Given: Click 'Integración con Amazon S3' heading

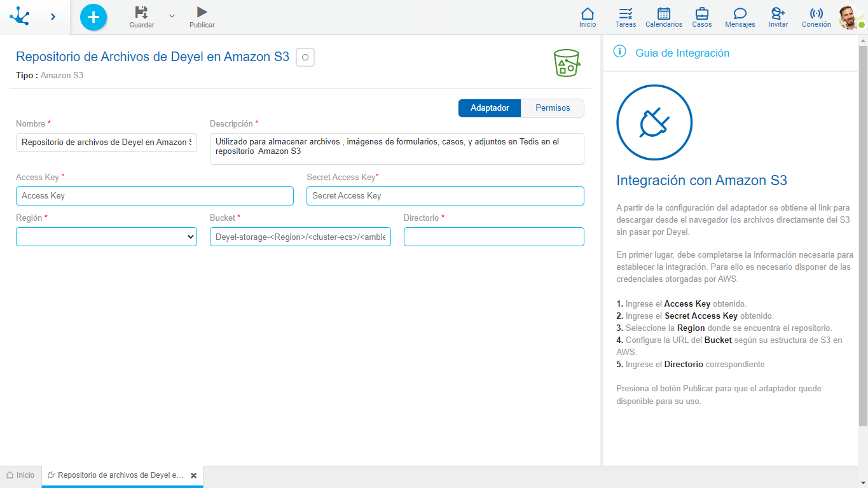Looking at the screenshot, I should [x=702, y=181].
